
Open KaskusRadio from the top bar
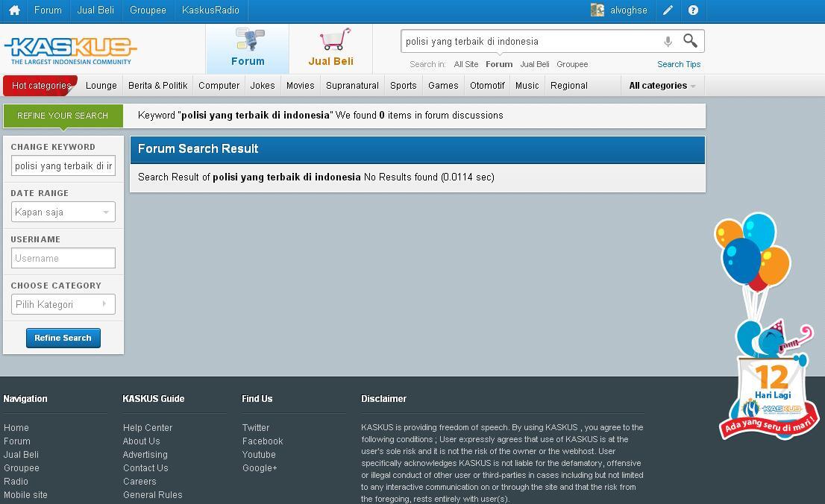[x=210, y=10]
